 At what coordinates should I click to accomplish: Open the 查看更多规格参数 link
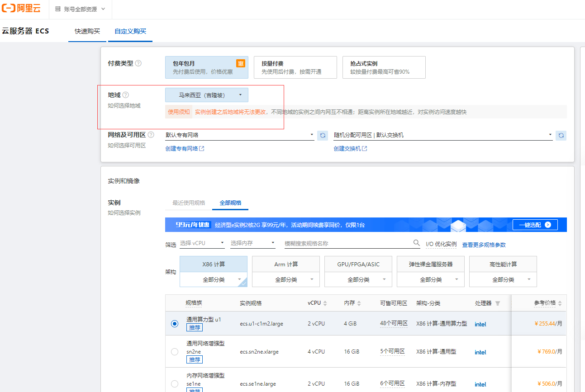[484, 245]
